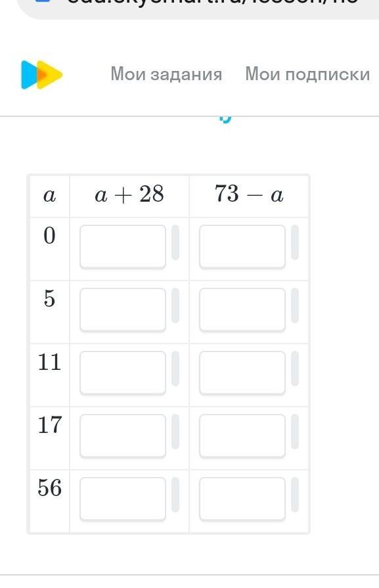379x588 pixels.
Task: Click the a + 28 input for a = 0
Action: click(x=123, y=246)
